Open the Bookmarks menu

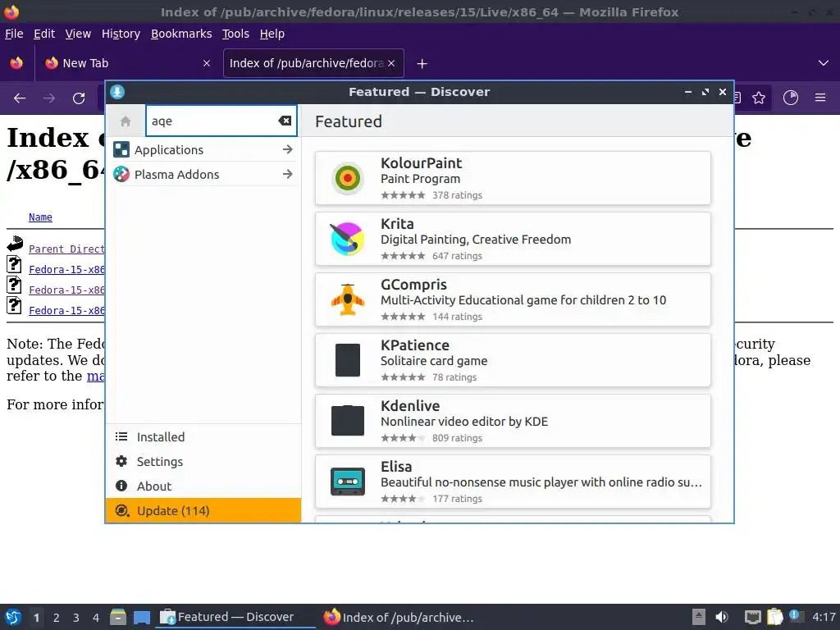point(181,34)
